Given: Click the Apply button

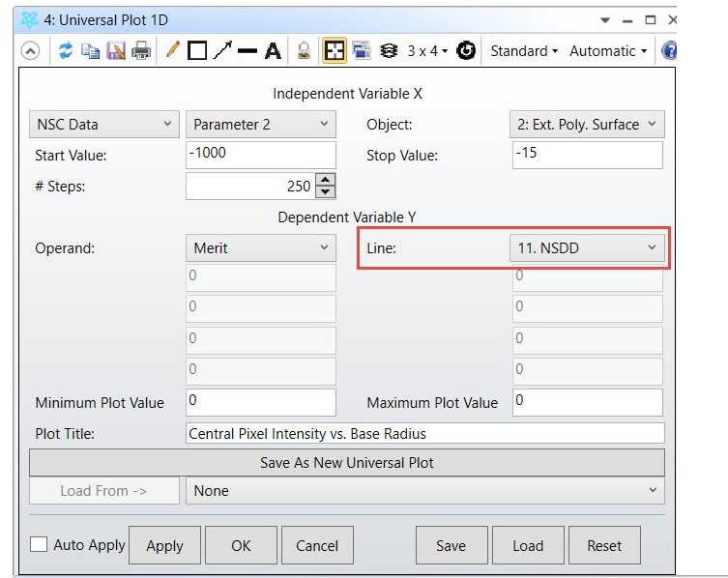Looking at the screenshot, I should click(164, 545).
